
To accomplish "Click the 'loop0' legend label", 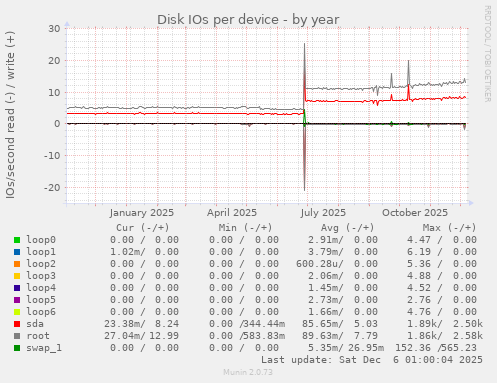I will point(41,240).
